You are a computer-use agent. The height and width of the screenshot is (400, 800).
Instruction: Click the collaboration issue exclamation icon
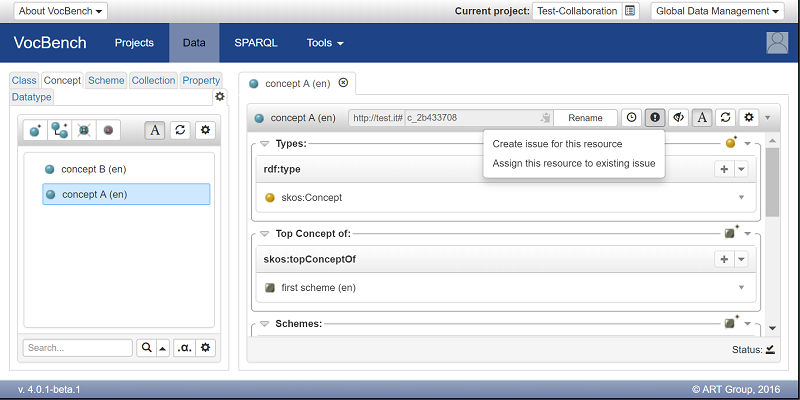tap(655, 118)
